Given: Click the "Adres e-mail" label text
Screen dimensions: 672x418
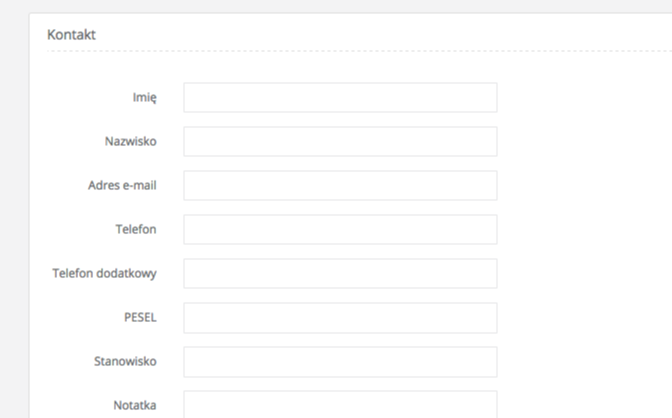Looking at the screenshot, I should pos(122,186).
